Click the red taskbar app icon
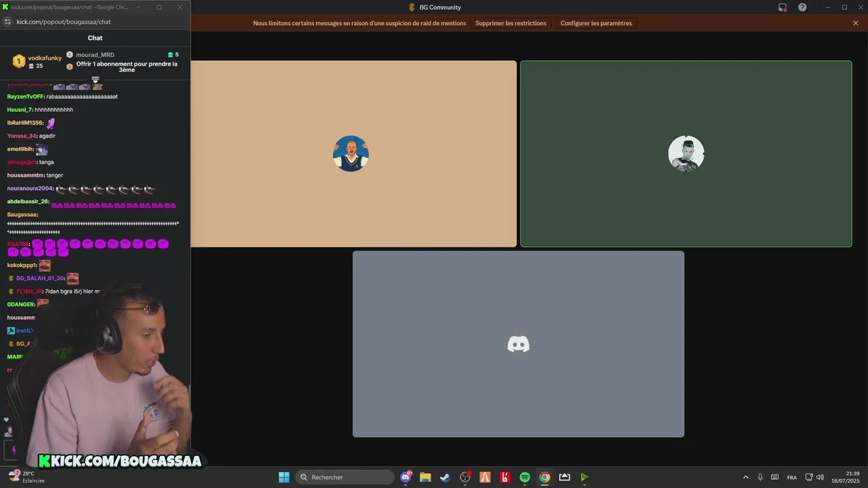Image resolution: width=868 pixels, height=488 pixels. 505,477
